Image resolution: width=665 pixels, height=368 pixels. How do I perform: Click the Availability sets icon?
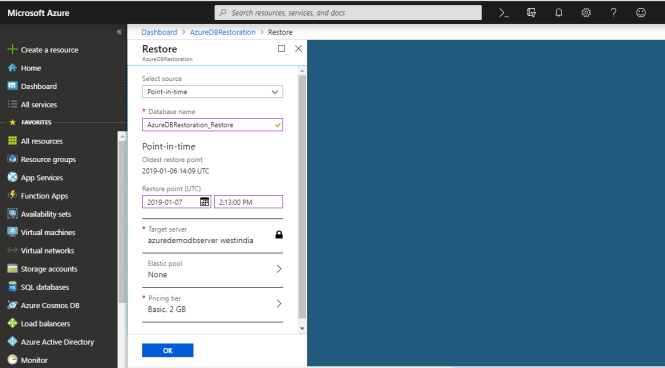[x=12, y=214]
